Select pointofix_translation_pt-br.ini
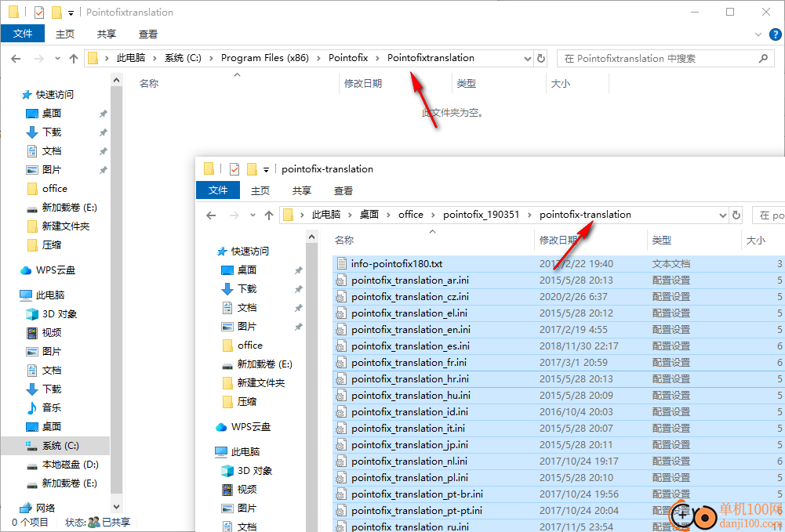 [417, 494]
